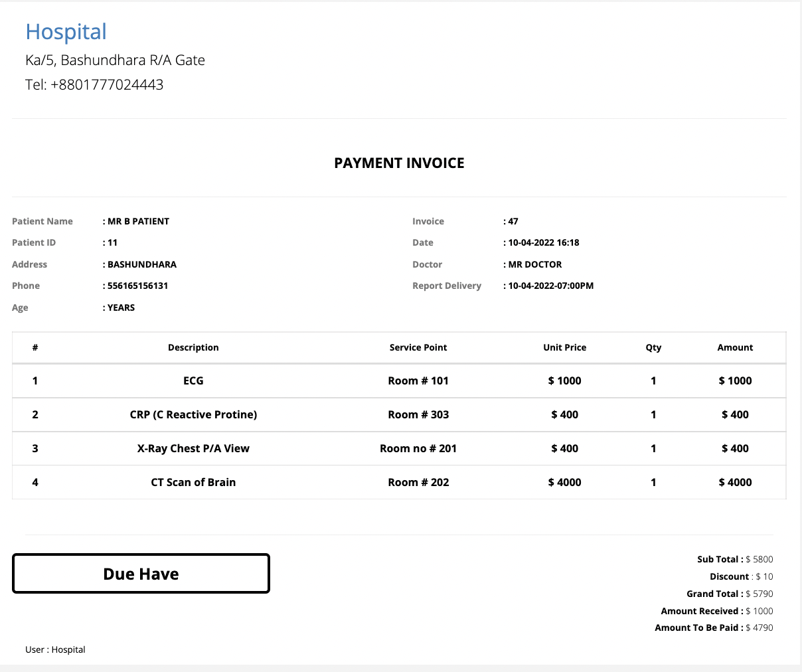Click the X-Ray Chest P/A View item
Image resolution: width=802 pixels, height=672 pixels.
[x=193, y=449]
